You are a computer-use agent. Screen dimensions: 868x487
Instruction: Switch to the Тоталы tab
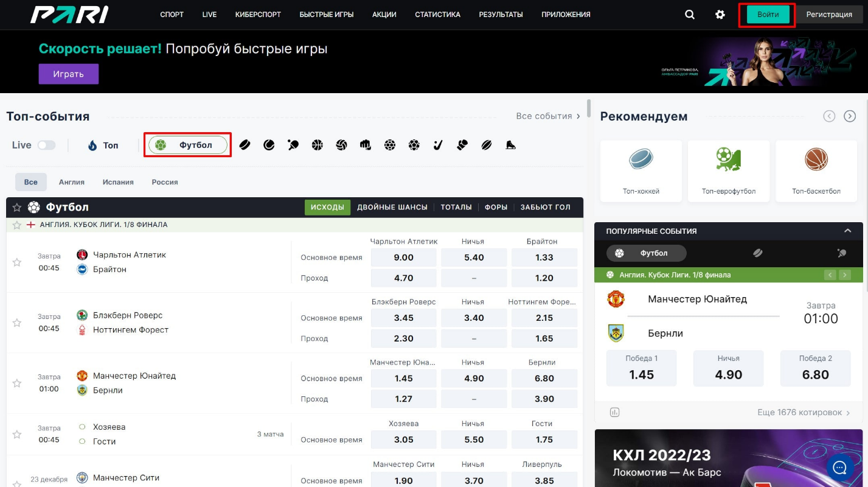pos(456,208)
